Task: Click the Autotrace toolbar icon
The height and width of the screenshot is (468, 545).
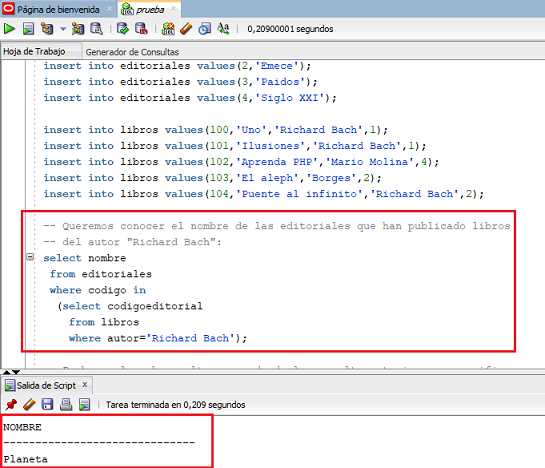Action: point(78,29)
